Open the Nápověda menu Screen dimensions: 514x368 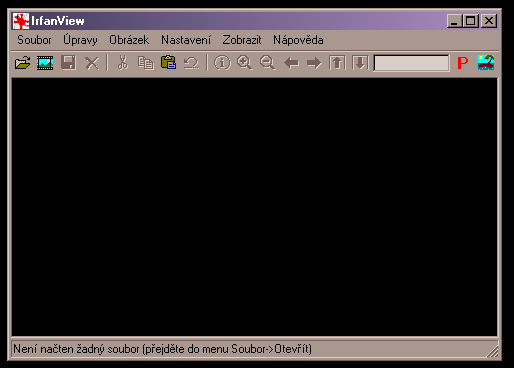tap(298, 40)
